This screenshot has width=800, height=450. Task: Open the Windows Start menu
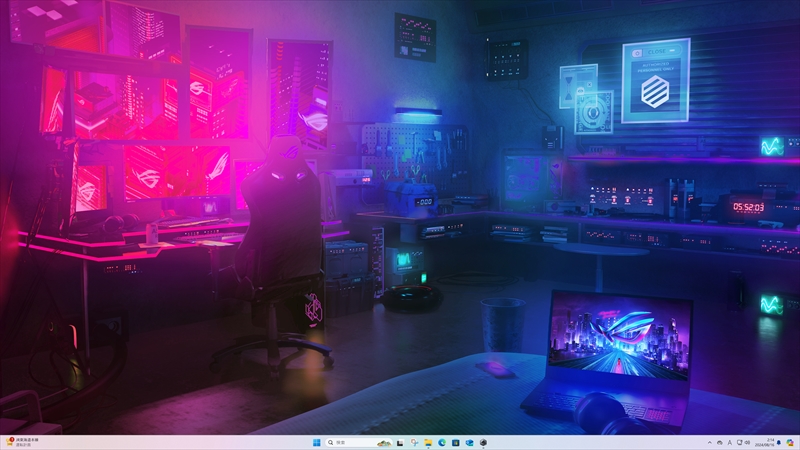pyautogui.click(x=316, y=442)
